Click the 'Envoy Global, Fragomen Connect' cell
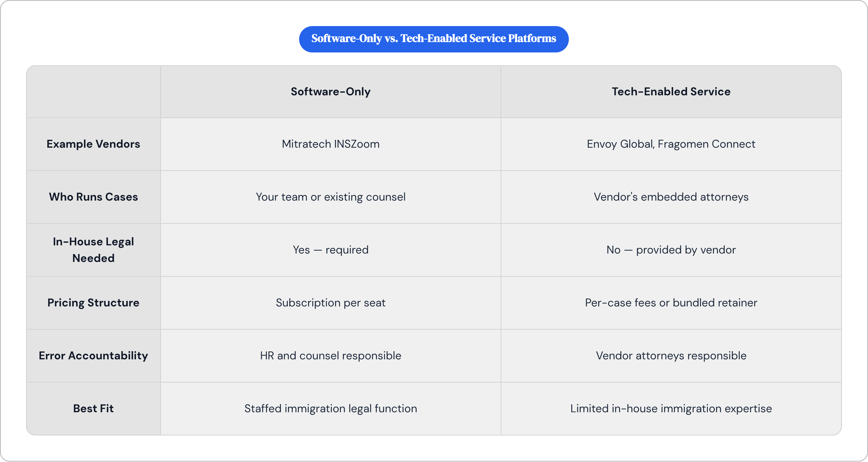The image size is (868, 462). click(671, 144)
